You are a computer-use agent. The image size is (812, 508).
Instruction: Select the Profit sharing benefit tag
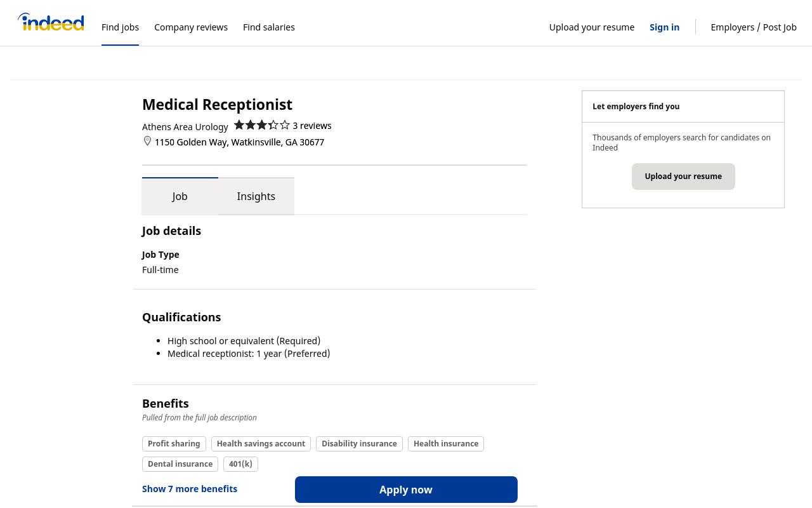174,444
